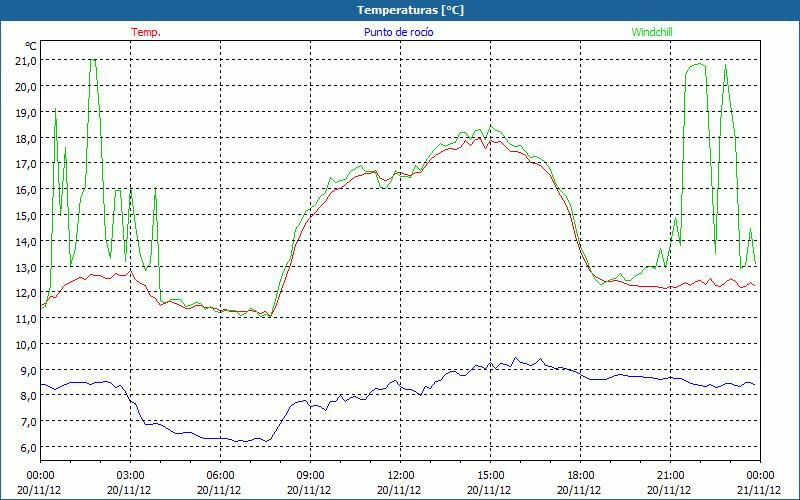800x500 pixels.
Task: Click the 21:00 time axis label
Action: point(670,476)
